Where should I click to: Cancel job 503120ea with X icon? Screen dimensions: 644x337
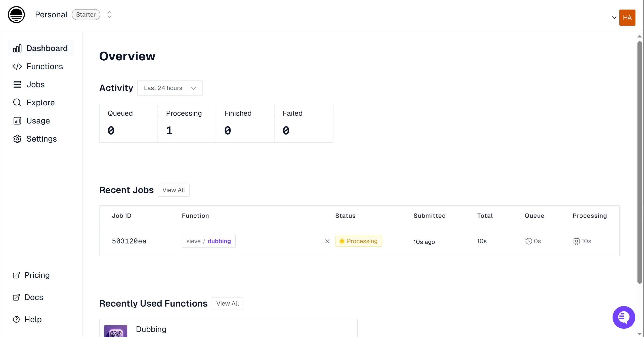327,241
